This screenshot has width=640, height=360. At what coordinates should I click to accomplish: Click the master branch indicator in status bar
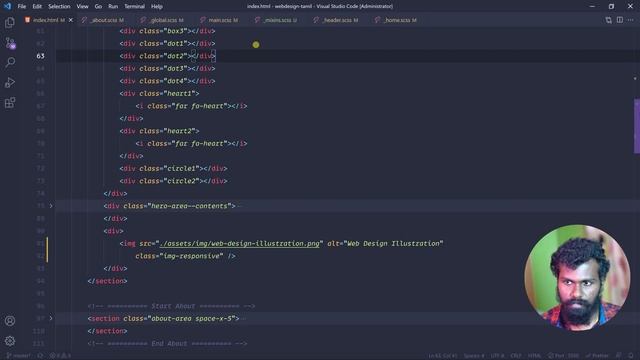point(18,356)
